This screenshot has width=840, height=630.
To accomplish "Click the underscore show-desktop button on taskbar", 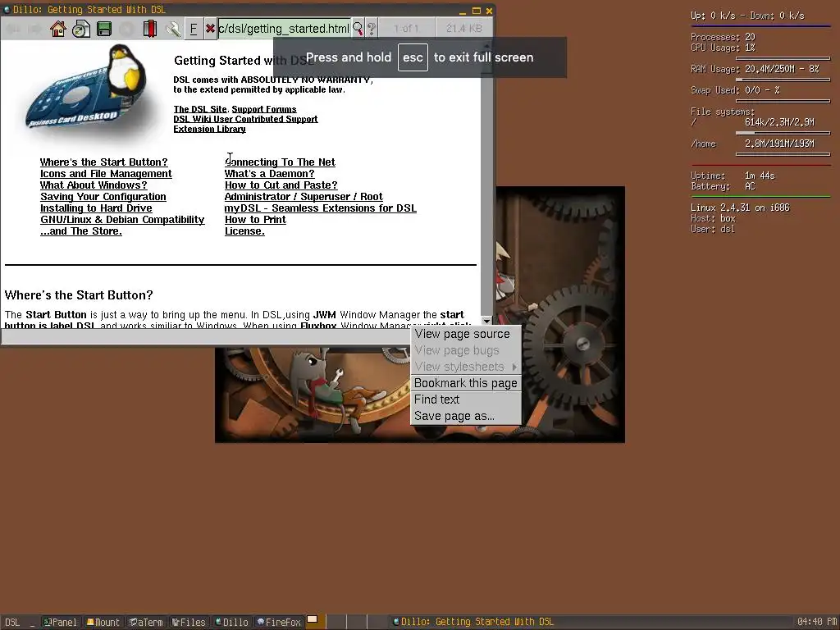I will 33,623.
